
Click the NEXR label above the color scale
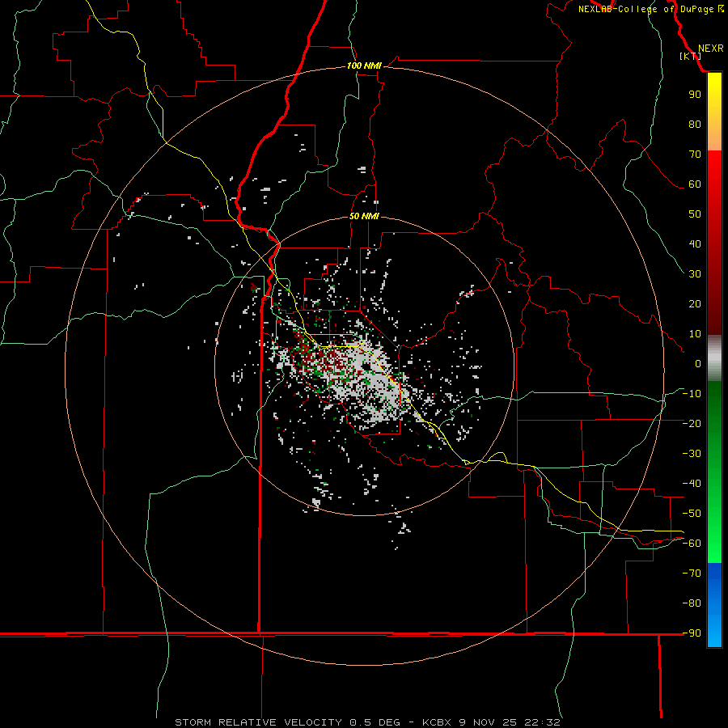click(710, 49)
